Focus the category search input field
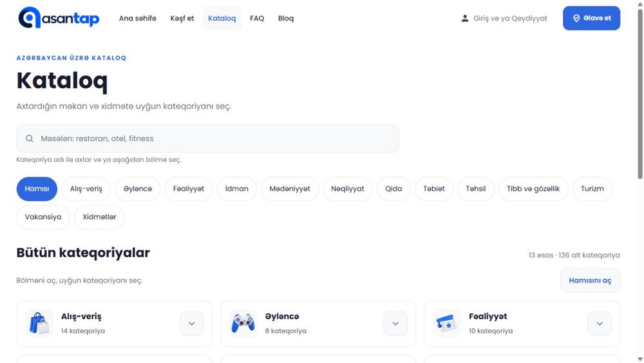The width and height of the screenshot is (644, 363). [207, 139]
